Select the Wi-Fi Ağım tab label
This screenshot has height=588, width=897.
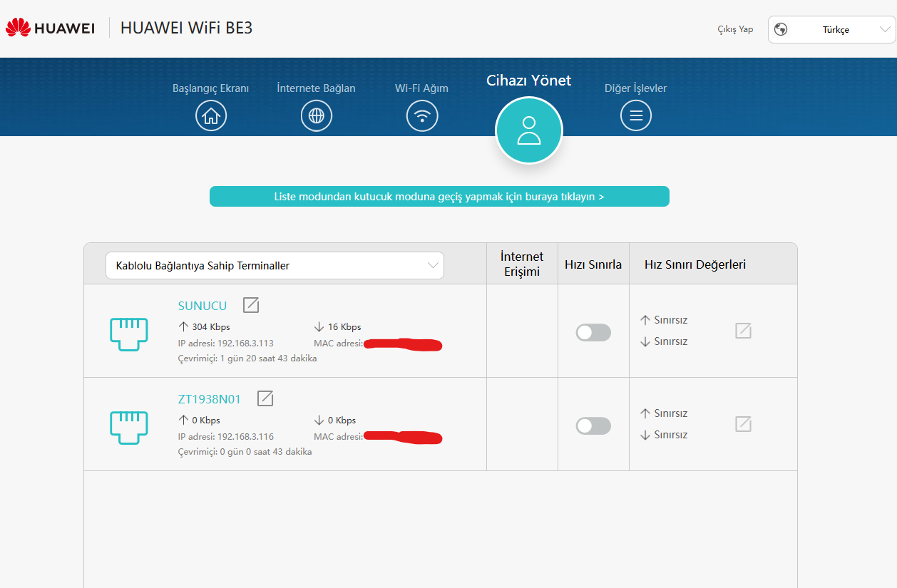pos(422,88)
